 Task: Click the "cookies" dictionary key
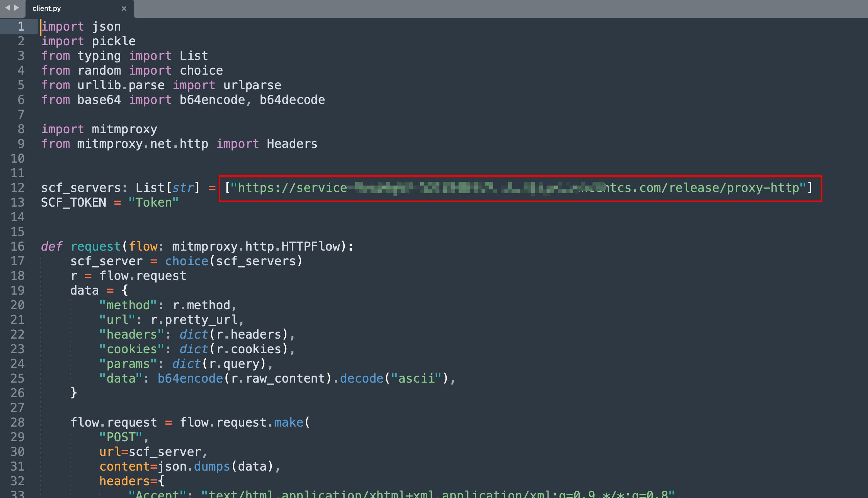(132, 349)
